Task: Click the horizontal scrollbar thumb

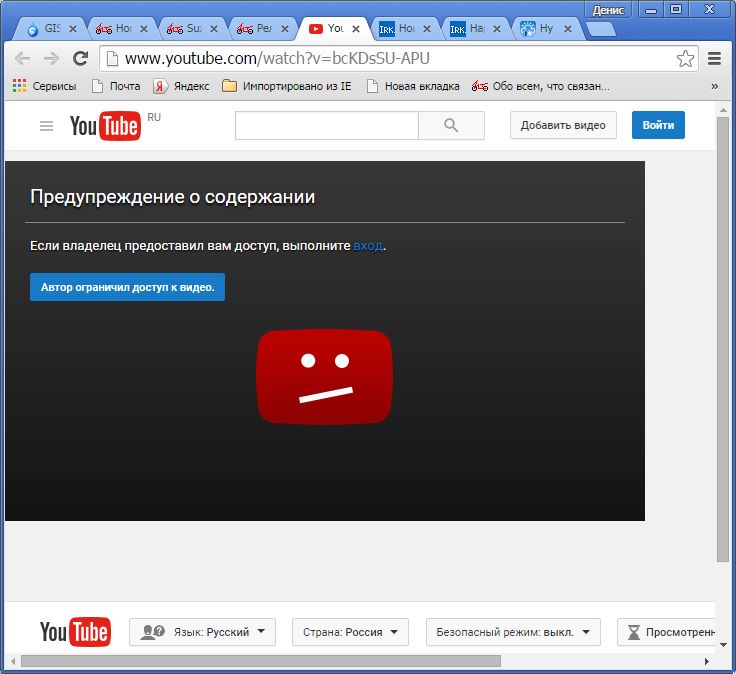Action: click(261, 661)
